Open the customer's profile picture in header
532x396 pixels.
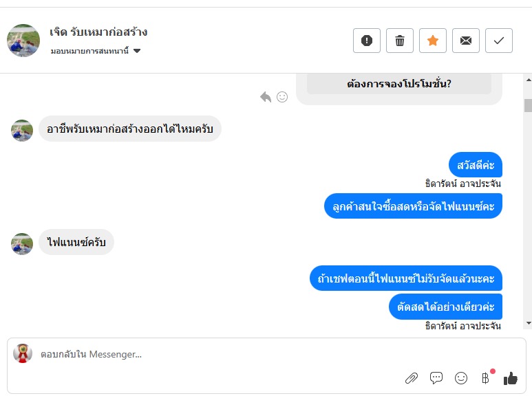[x=23, y=41]
